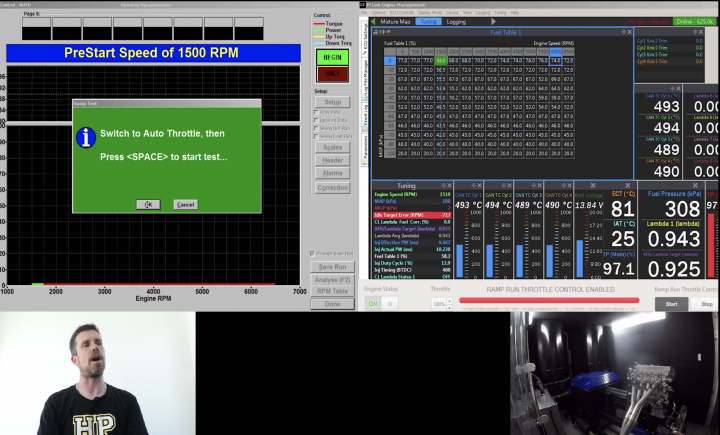720x435 pixels.
Task: Toggle the Prompt Save Run checkbox
Action: (312, 254)
